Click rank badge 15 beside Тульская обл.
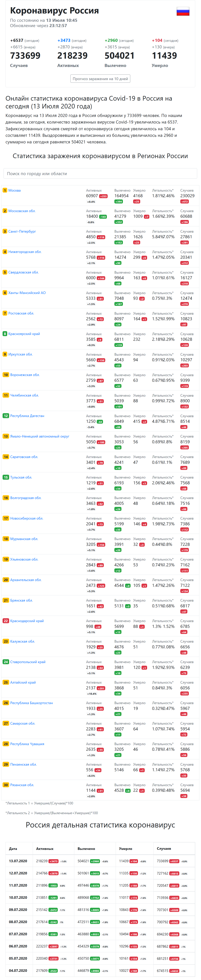The image size is (201, 980). click(x=6, y=477)
